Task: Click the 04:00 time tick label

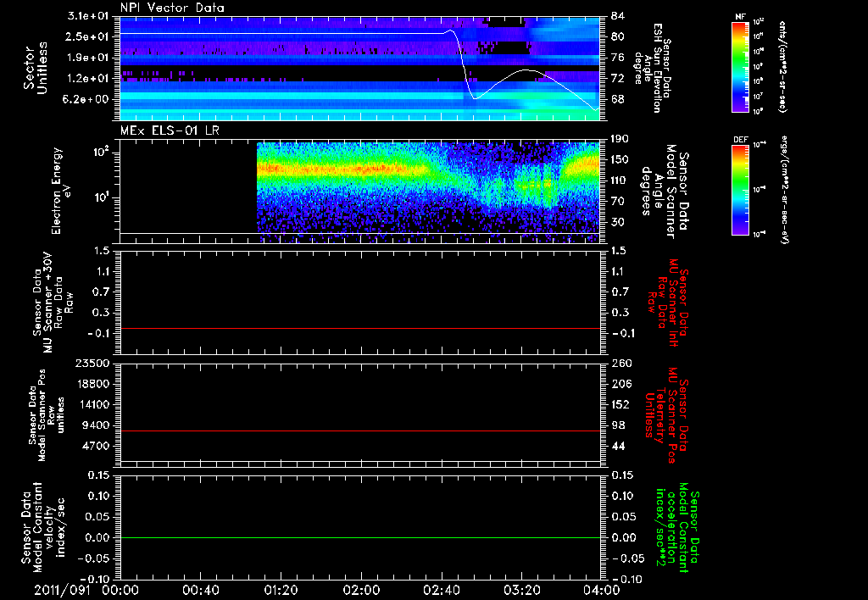Action: pos(602,590)
